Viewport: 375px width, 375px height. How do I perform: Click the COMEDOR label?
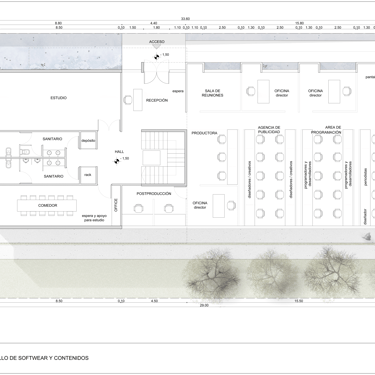[x=47, y=206]
